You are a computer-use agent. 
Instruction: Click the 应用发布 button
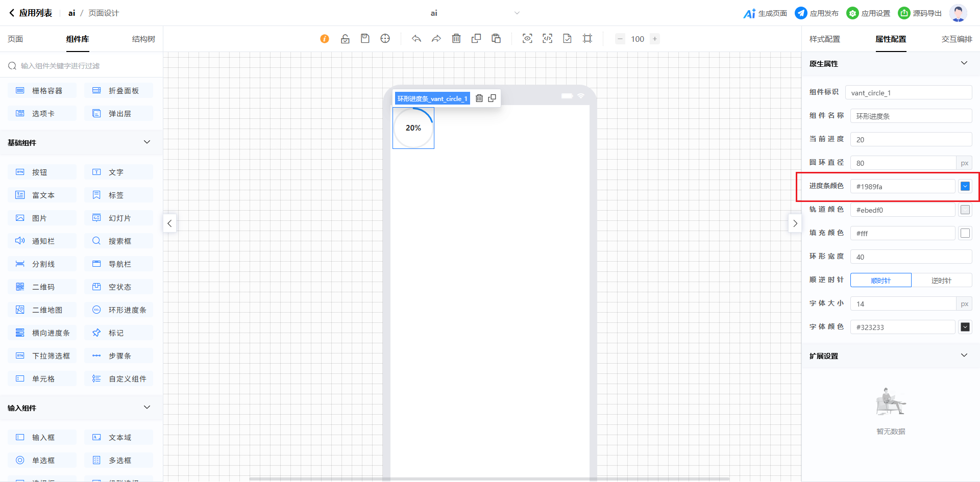[817, 13]
